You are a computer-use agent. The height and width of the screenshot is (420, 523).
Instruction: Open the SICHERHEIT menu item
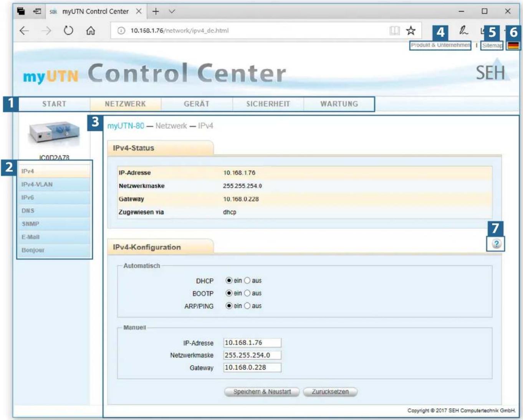268,104
